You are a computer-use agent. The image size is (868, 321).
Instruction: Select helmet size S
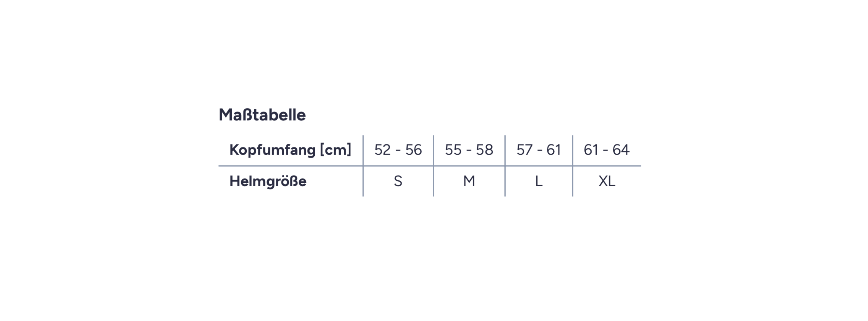click(398, 181)
